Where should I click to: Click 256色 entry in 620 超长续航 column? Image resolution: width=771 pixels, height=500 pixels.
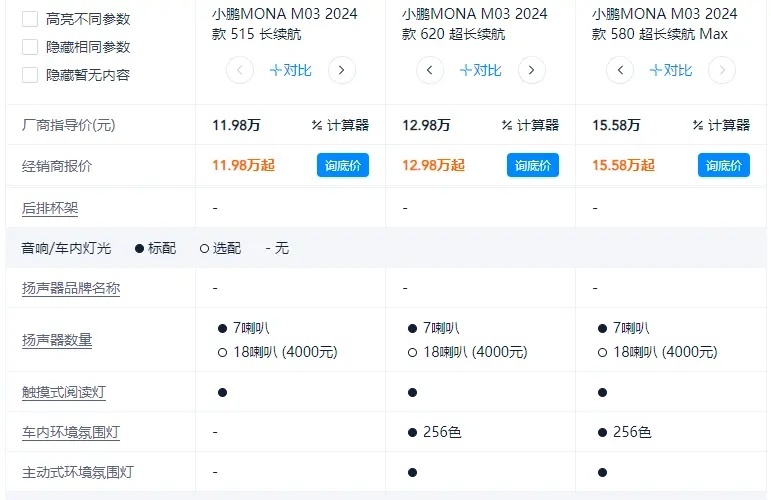tap(435, 433)
